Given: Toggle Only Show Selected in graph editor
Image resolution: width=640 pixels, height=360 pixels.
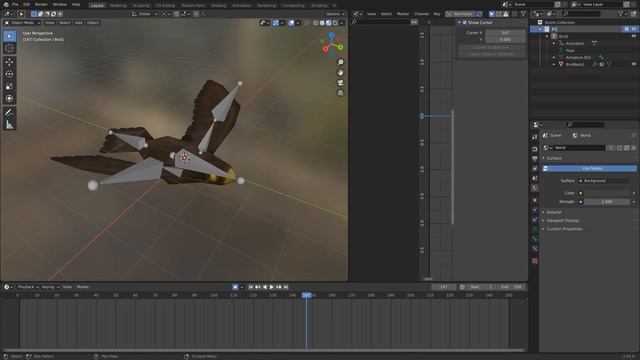Looking at the screenshot, I should tap(492, 14).
